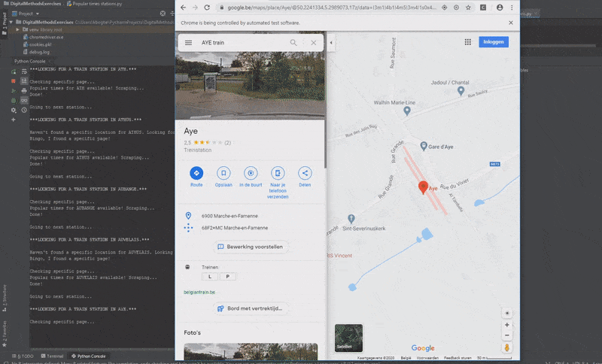The width and height of the screenshot is (602, 364).
Task: Open the Terminal tool window tab
Action: pos(52,356)
